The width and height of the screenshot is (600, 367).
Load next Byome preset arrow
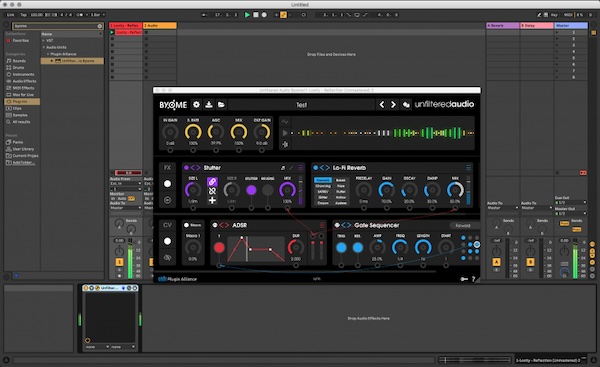click(393, 104)
